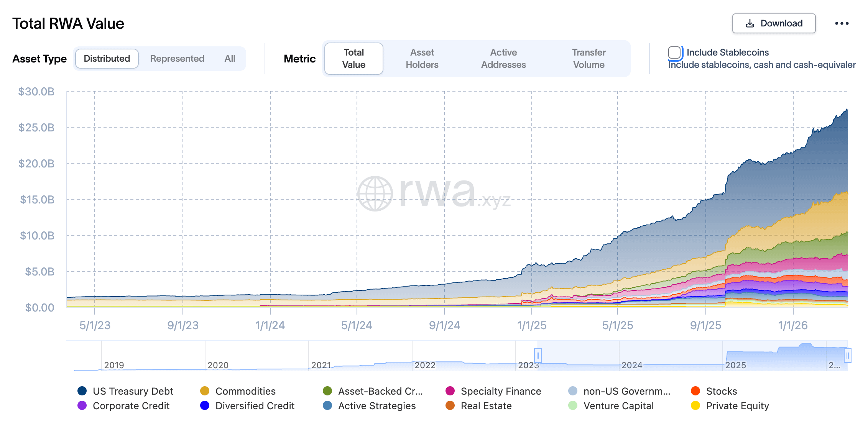Image resolution: width=868 pixels, height=423 pixels.
Task: Switch metric to Asset Holders tab
Action: click(422, 59)
